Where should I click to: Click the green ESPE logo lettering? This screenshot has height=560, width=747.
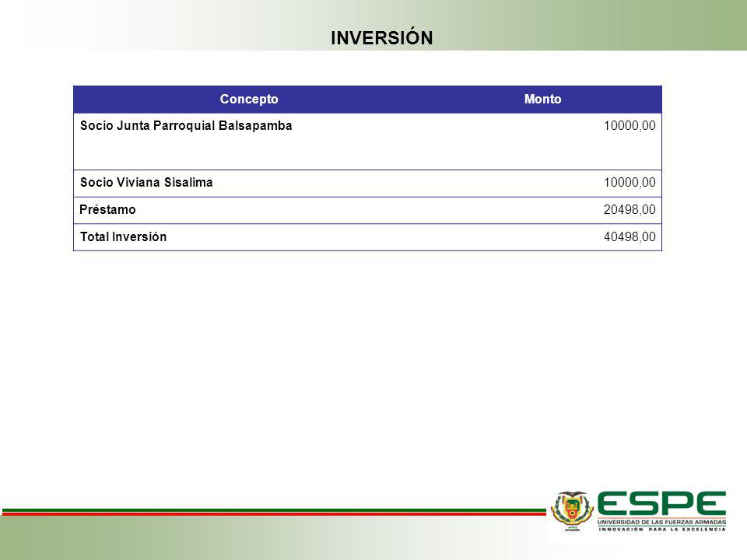661,503
